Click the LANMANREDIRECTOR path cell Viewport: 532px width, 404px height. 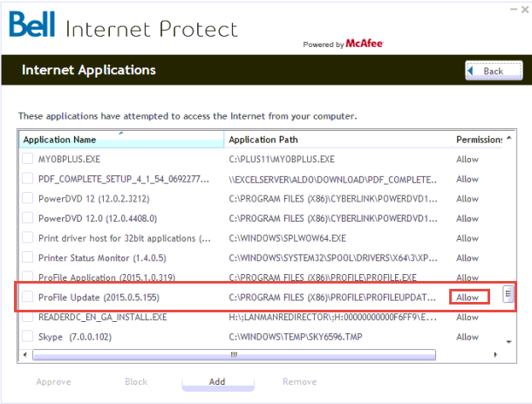point(333,317)
